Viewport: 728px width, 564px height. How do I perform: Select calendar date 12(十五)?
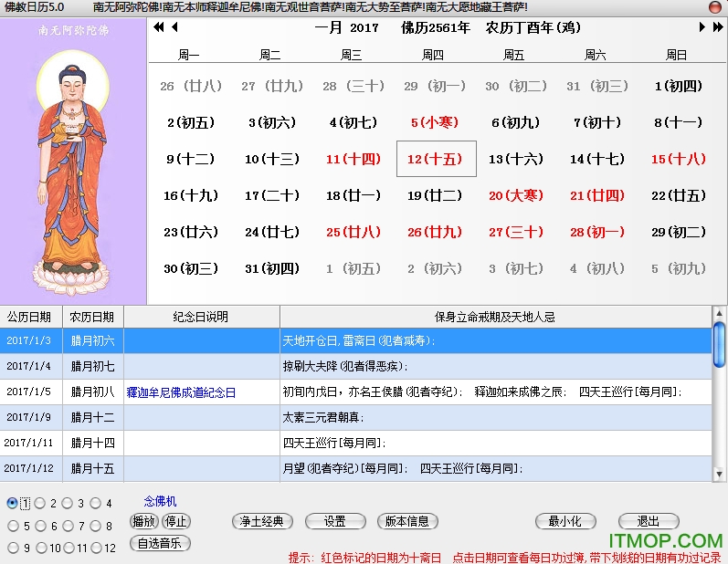pyautogui.click(x=435, y=159)
